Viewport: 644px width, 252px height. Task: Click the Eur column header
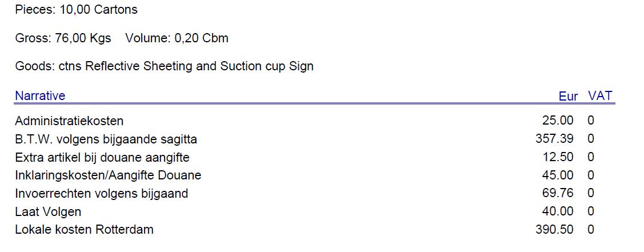click(568, 97)
